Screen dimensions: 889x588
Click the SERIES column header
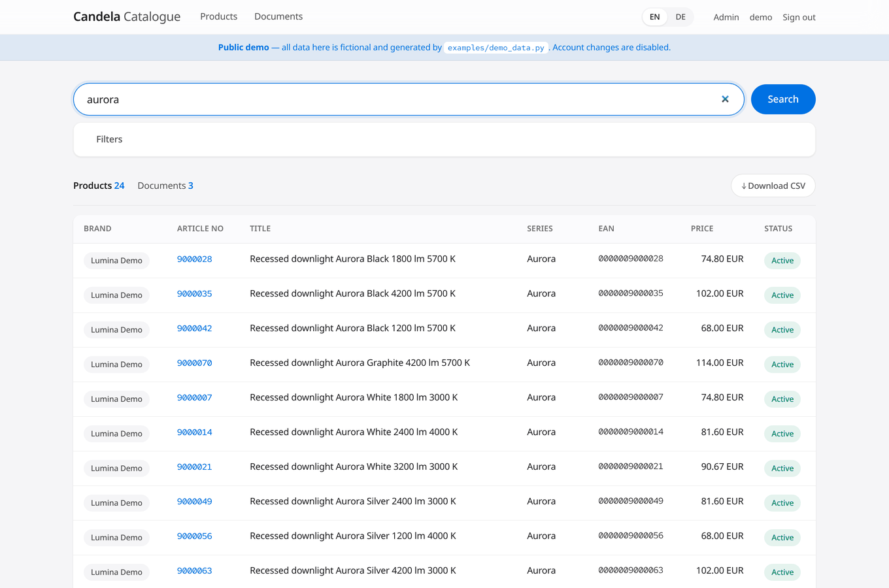click(x=540, y=229)
